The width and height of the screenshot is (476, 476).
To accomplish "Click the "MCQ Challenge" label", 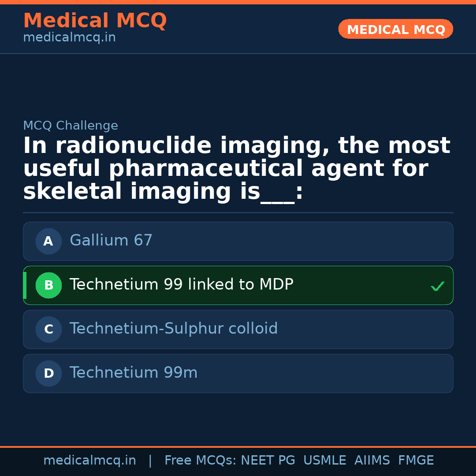I will coord(71,126).
